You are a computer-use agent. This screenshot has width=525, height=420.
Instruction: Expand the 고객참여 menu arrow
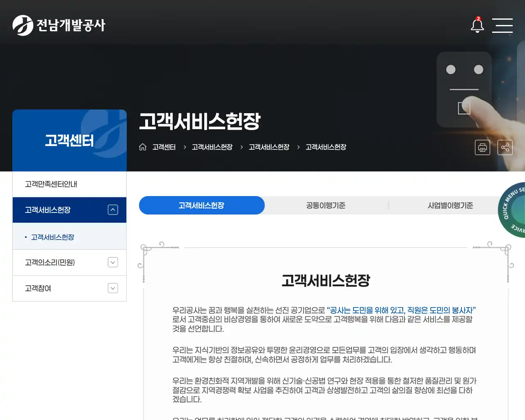(x=113, y=288)
